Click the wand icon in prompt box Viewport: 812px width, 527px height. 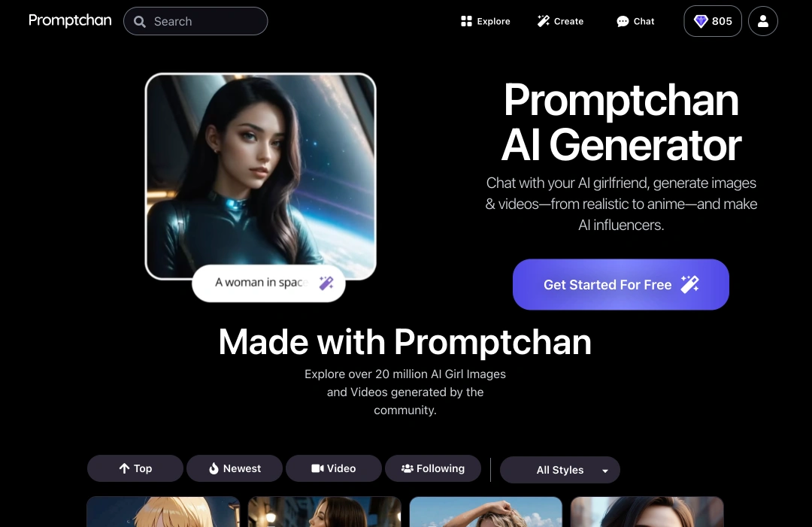[326, 283]
